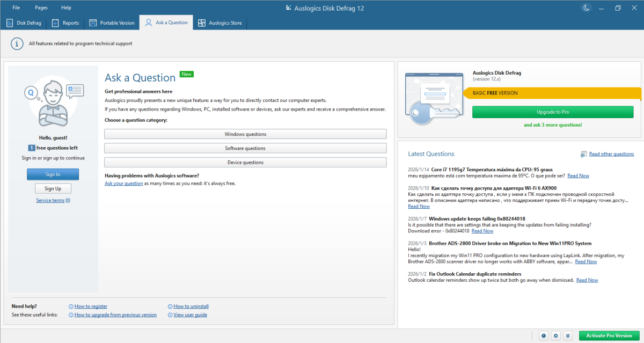Open the File menu
Viewport: 644px width, 343px height.
click(x=17, y=8)
